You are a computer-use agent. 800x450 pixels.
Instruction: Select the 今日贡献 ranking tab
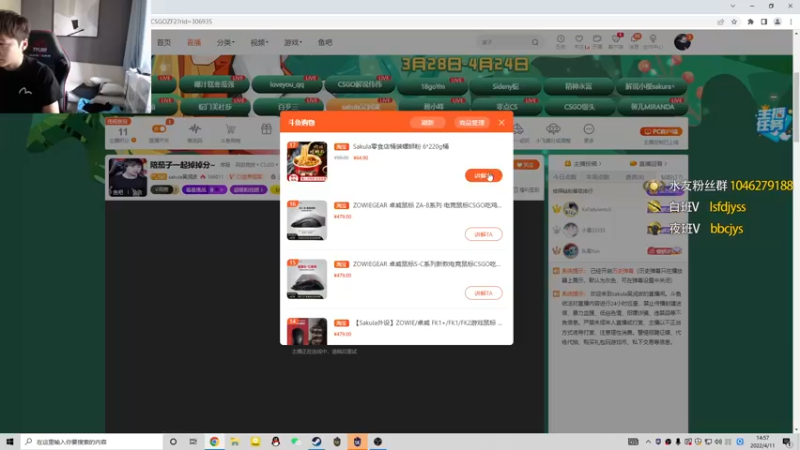click(x=564, y=177)
